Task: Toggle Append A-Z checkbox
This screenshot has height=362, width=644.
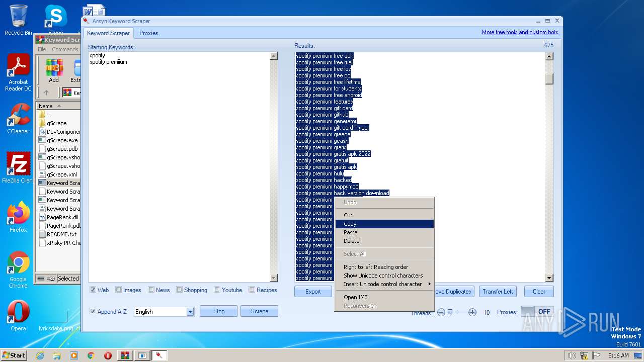Action: 93,311
